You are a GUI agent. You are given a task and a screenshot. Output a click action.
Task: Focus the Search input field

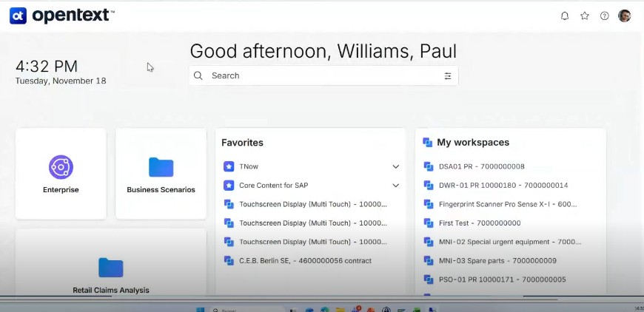[323, 75]
